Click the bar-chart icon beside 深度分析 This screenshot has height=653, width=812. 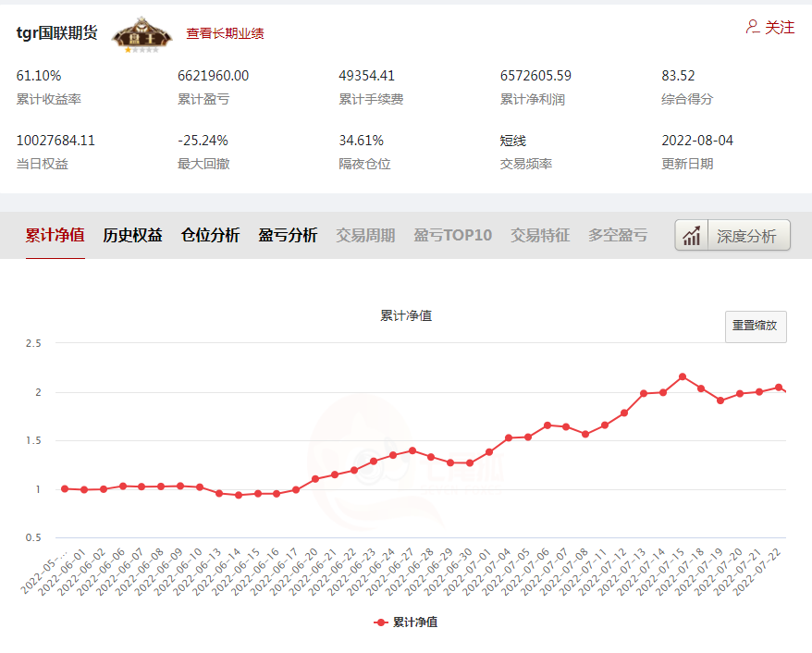pos(692,235)
